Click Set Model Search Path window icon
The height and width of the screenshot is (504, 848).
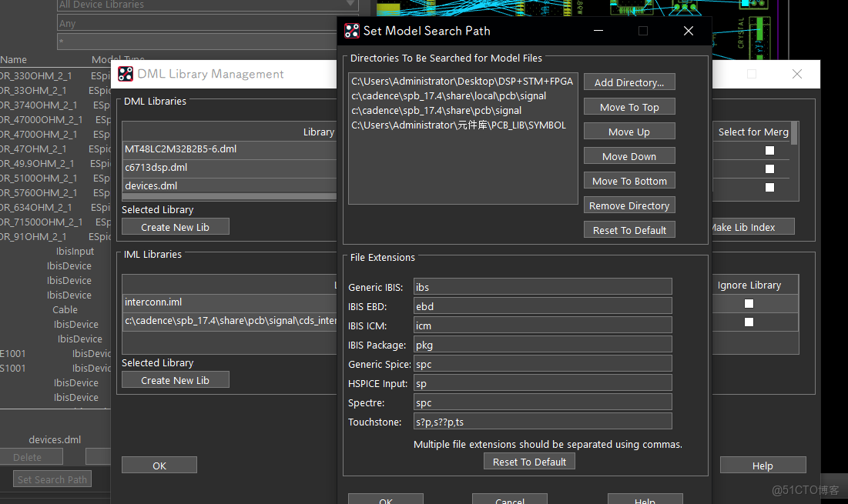point(351,31)
